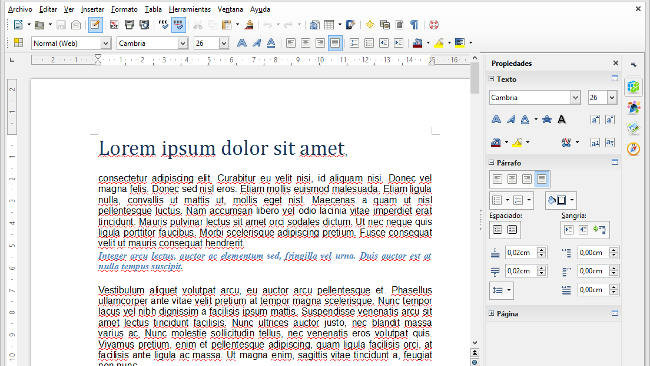Turn on bullet list in the toolbar
This screenshot has width=650, height=366.
click(369, 43)
